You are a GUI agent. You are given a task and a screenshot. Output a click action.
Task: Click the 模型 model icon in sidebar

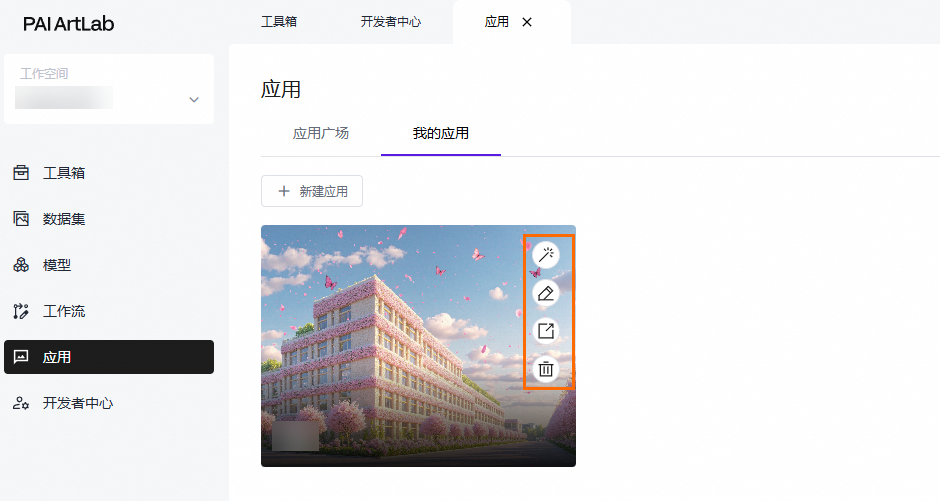click(x=21, y=265)
